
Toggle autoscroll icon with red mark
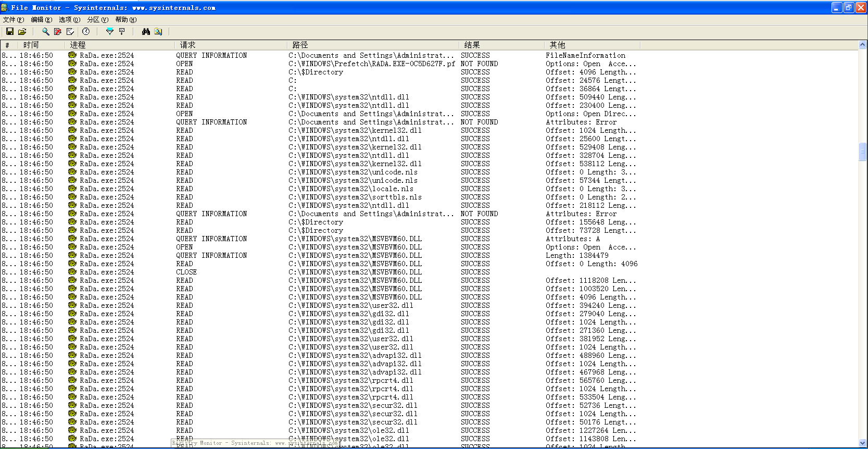(x=58, y=32)
